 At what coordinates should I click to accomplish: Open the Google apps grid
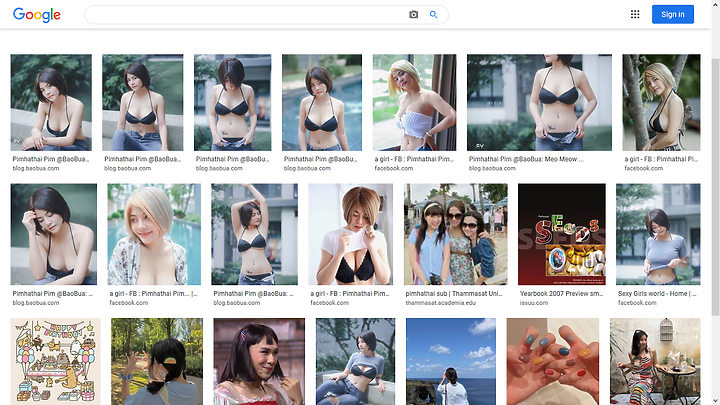coord(635,14)
